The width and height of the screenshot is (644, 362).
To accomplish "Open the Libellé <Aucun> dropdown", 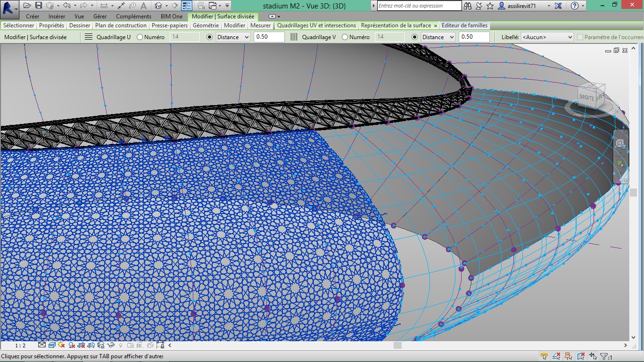I will tap(547, 37).
